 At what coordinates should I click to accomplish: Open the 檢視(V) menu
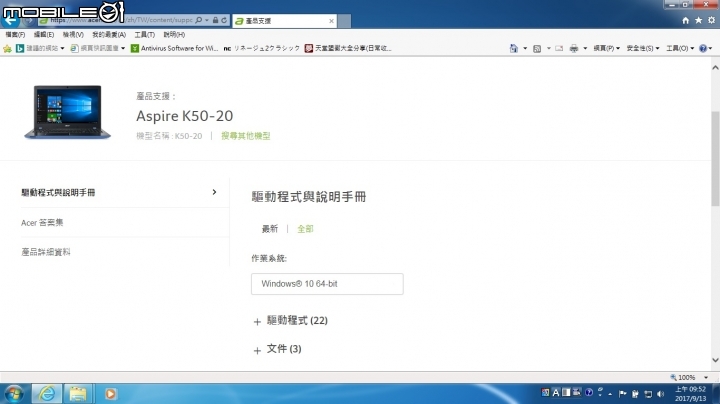pos(73,34)
